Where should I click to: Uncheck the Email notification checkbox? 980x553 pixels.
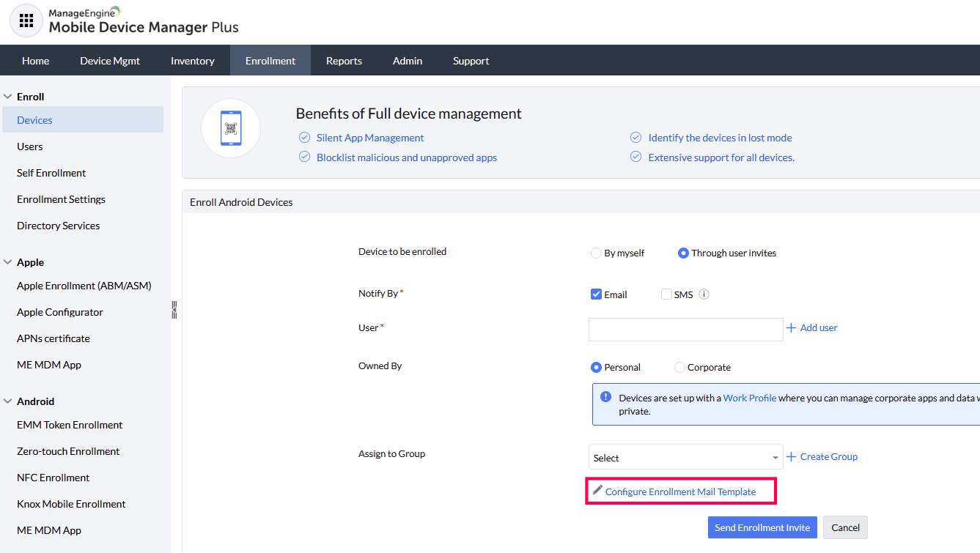[x=596, y=294]
